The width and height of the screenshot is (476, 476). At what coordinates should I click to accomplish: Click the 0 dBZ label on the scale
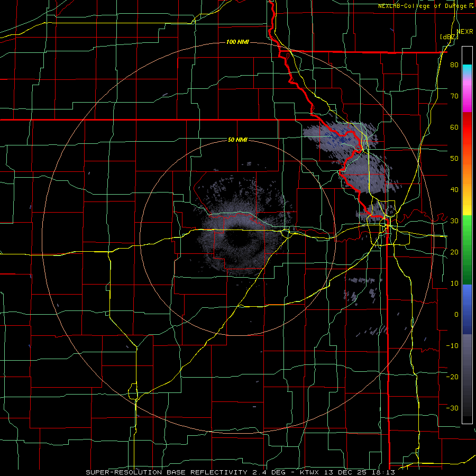(456, 315)
